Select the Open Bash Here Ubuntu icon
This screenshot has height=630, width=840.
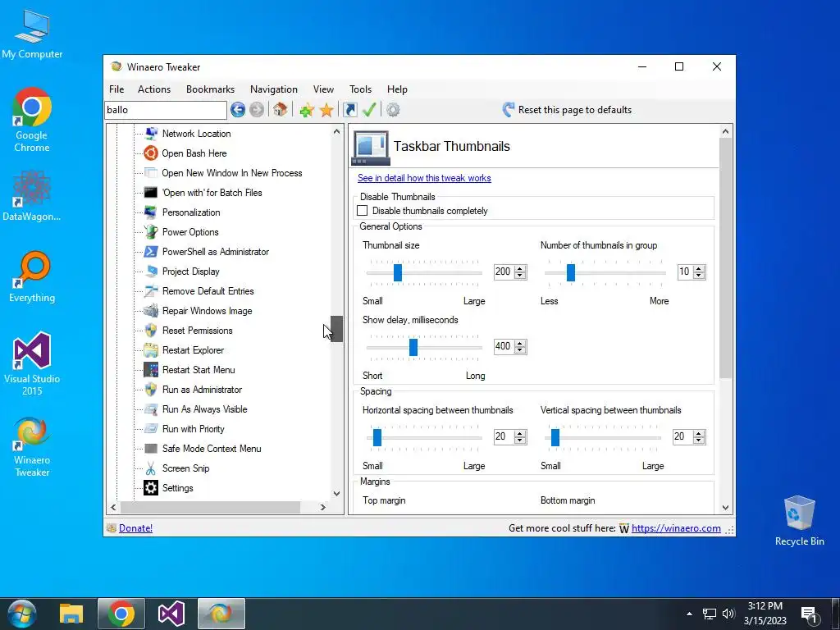[x=151, y=153]
